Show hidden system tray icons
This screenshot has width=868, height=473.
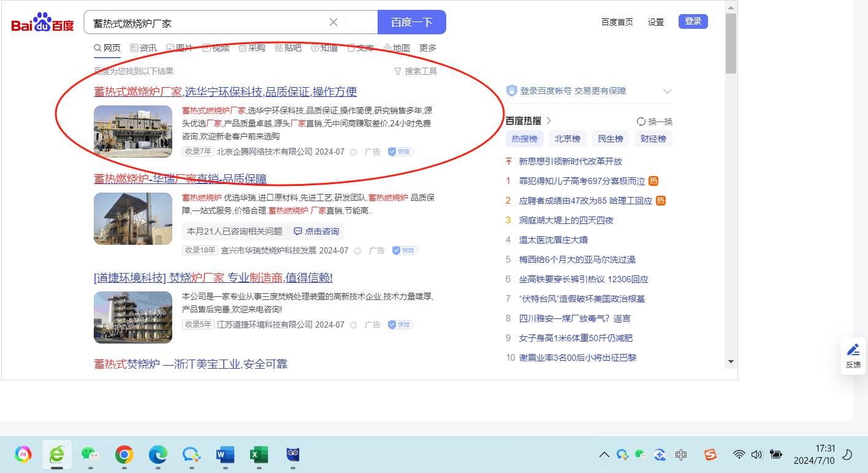coord(604,455)
